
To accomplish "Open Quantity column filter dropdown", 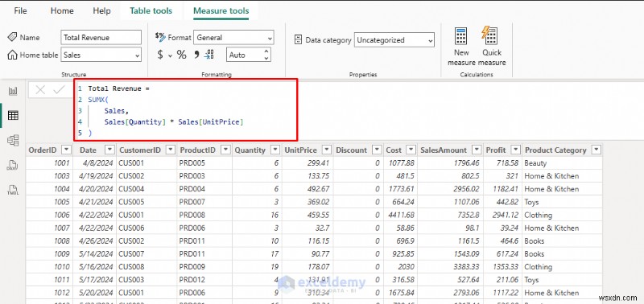I will point(275,150).
